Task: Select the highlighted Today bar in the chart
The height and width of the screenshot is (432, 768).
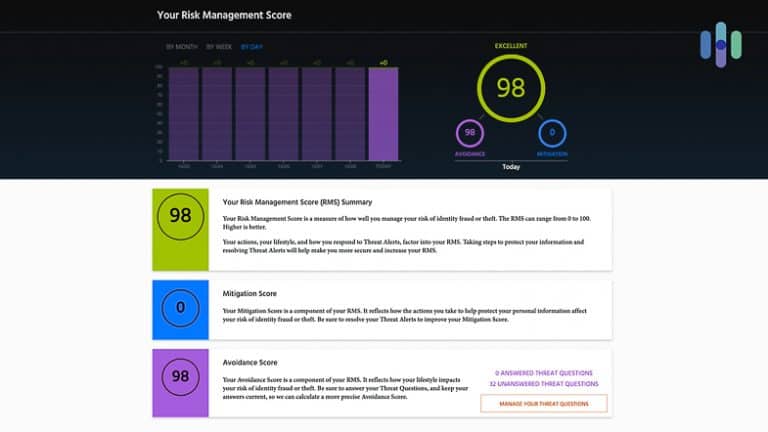Action: click(x=382, y=113)
